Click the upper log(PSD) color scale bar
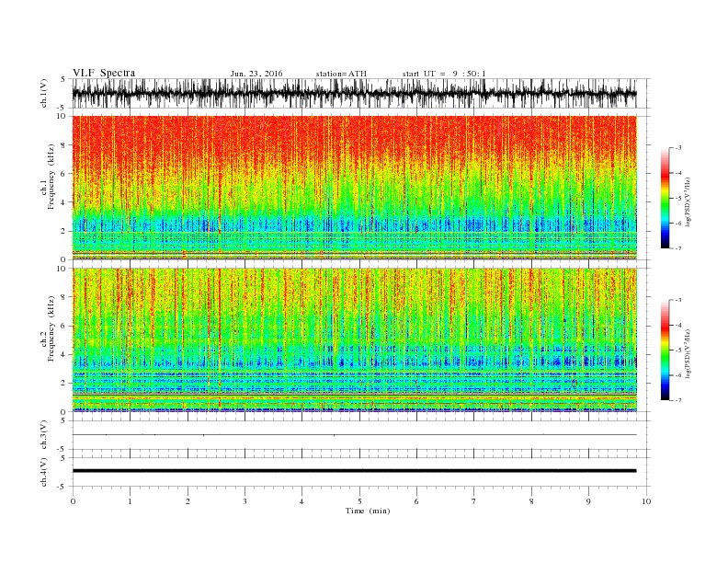This screenshot has width=728, height=563. click(x=665, y=198)
